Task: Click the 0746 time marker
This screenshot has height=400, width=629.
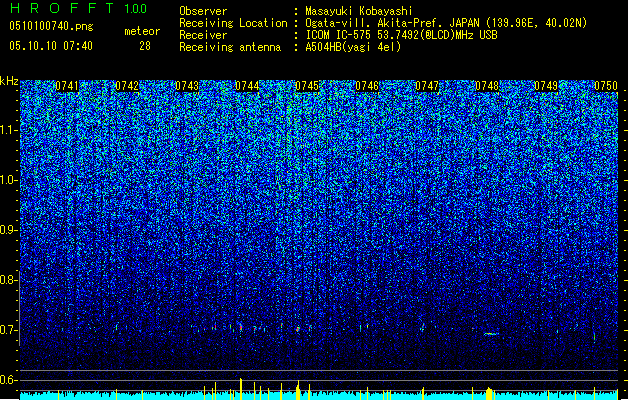Action: [367, 86]
